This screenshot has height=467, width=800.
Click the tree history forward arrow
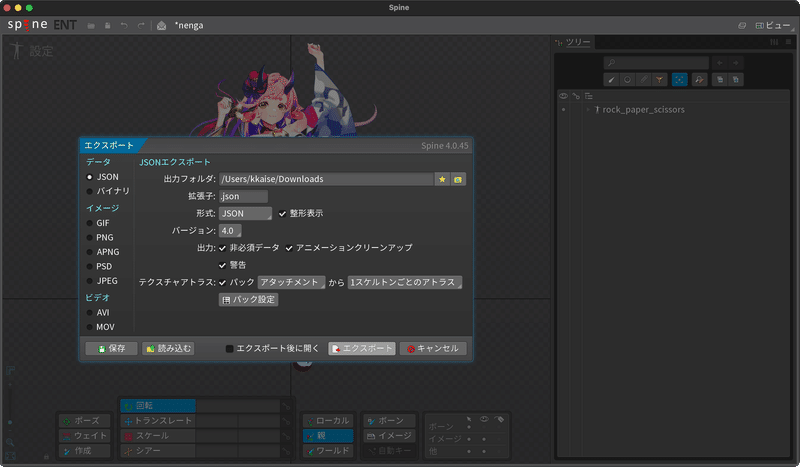[736, 63]
